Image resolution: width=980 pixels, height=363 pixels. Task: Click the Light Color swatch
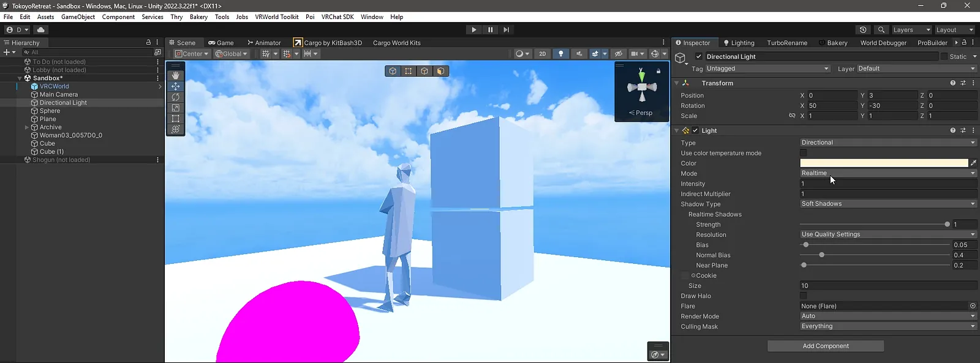tap(884, 163)
